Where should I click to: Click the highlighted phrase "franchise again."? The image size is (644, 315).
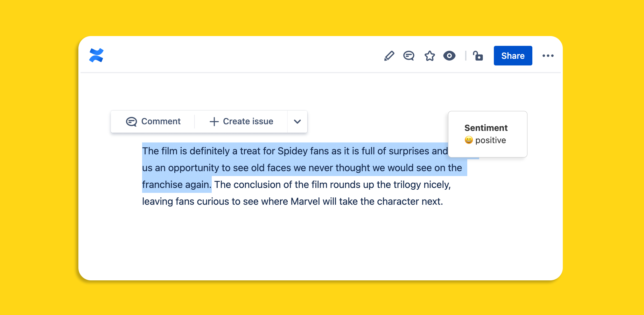(177, 184)
